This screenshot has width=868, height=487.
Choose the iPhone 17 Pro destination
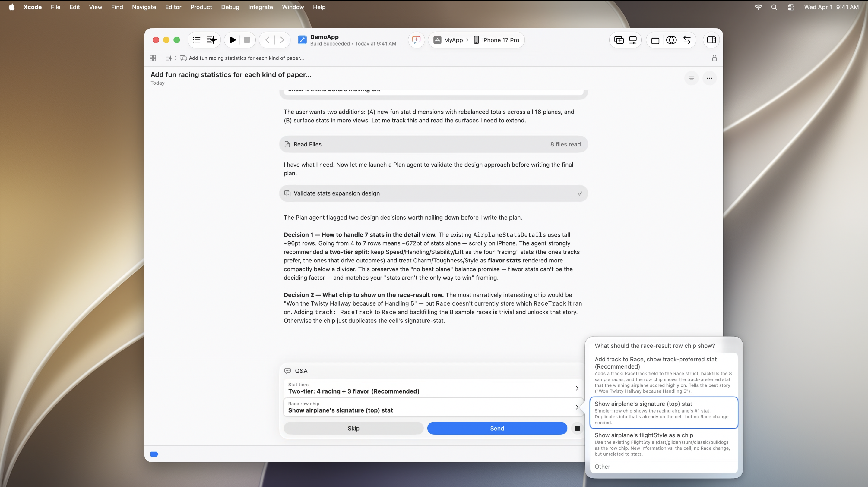click(496, 40)
